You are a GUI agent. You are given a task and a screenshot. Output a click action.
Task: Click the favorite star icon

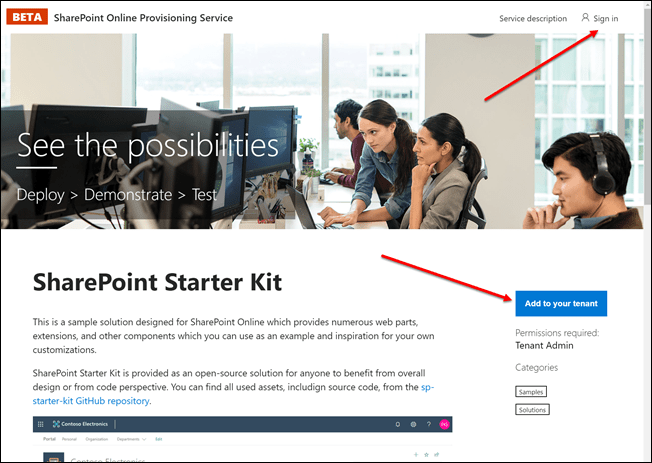coord(426,455)
